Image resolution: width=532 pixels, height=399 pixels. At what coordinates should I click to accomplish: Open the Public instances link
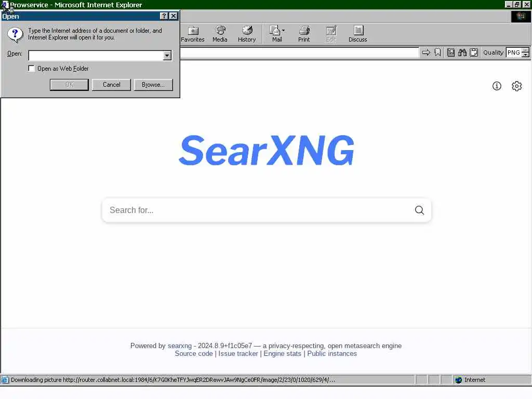[x=332, y=353]
